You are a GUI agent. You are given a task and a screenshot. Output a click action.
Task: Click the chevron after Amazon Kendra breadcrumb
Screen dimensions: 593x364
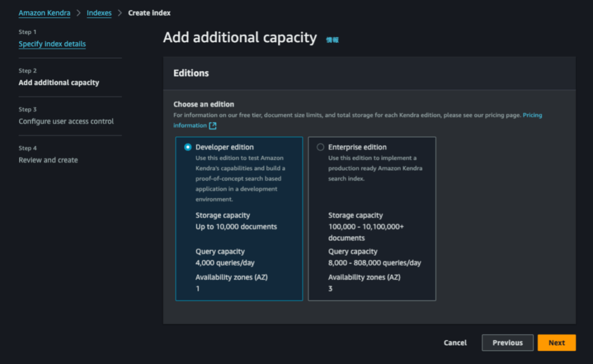coord(79,13)
